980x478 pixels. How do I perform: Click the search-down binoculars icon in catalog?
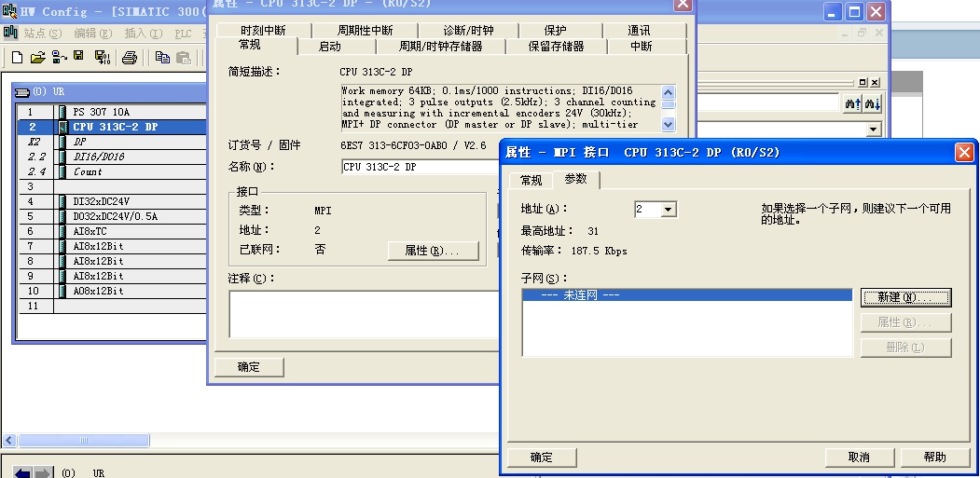pos(873,103)
